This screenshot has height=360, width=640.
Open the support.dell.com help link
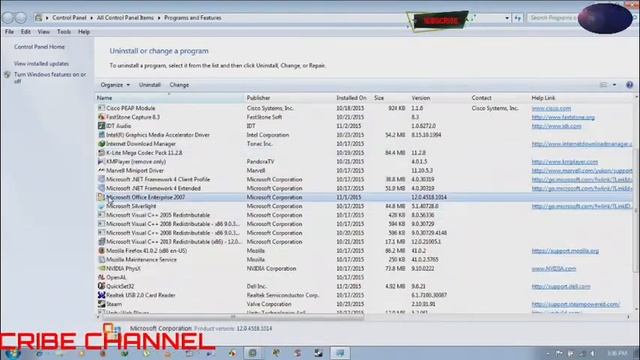click(561, 286)
